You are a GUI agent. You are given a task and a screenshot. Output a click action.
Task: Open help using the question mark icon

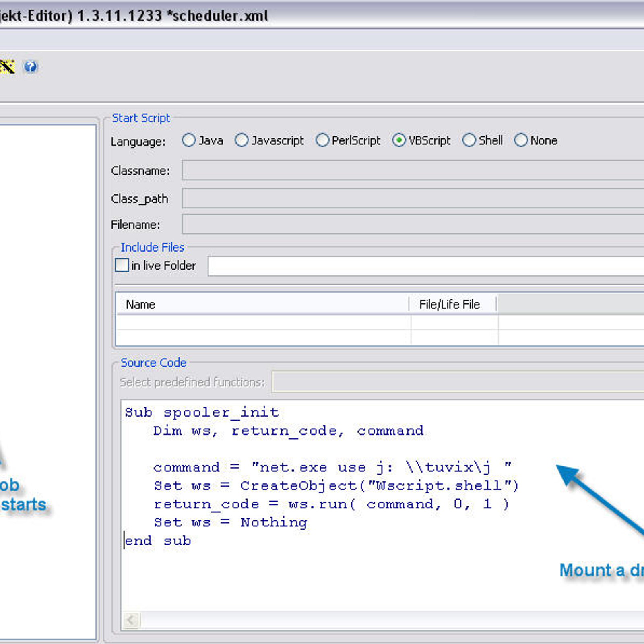[x=30, y=67]
